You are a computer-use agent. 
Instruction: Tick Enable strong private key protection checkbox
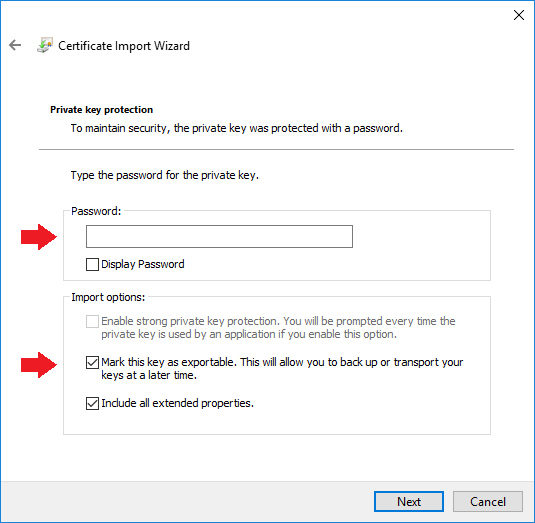pos(92,321)
